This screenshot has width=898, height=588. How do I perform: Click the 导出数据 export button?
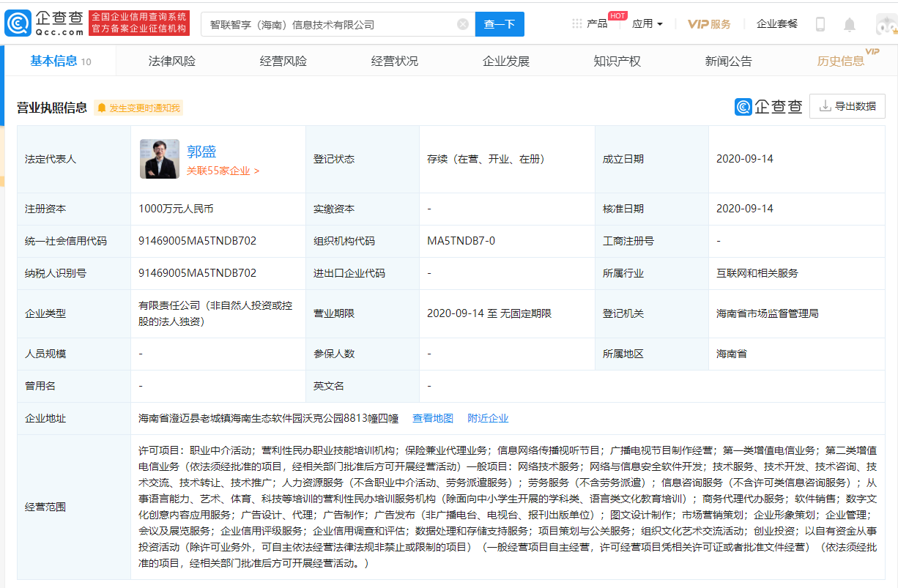[x=847, y=106]
